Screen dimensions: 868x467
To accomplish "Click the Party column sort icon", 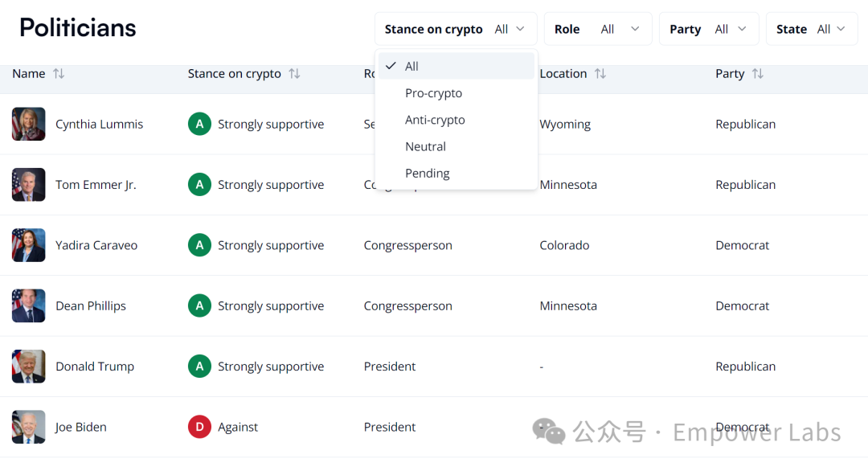I will click(x=758, y=74).
